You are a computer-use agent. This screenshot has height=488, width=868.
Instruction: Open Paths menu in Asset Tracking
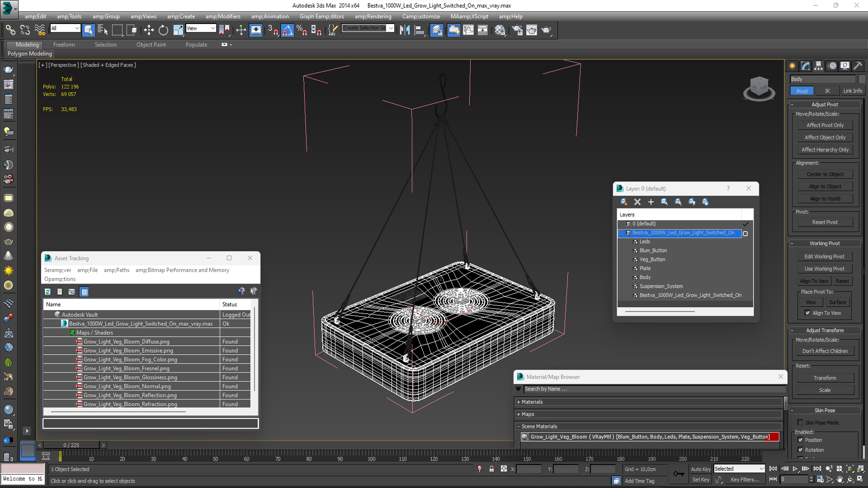tap(117, 270)
